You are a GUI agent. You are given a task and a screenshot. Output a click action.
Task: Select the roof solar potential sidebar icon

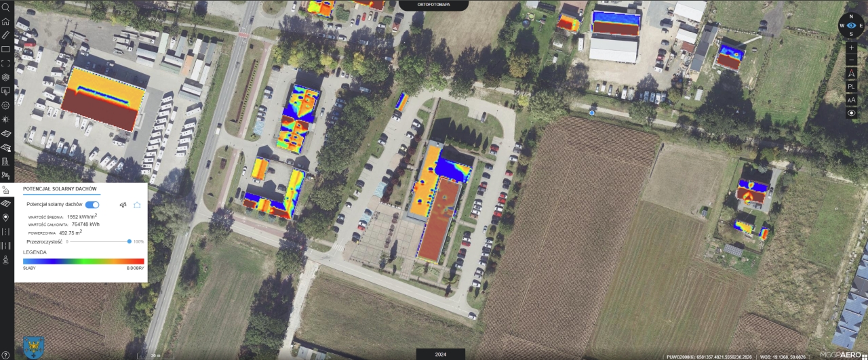pyautogui.click(x=5, y=190)
